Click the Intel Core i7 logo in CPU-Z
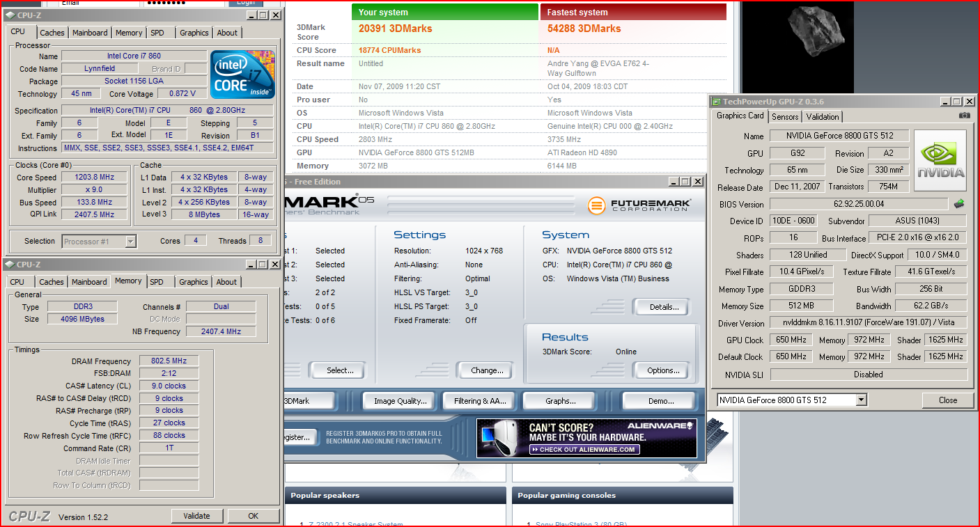Viewport: 980px width, 527px height. pos(242,74)
